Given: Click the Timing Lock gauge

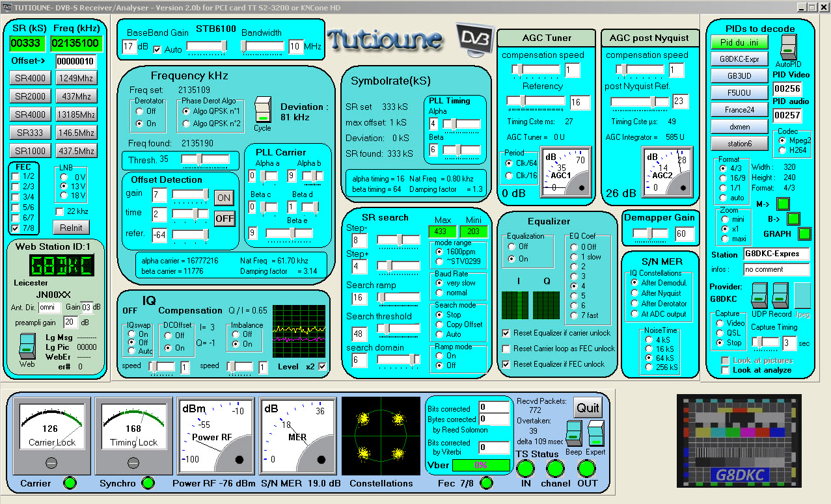Looking at the screenshot, I should (133, 436).
